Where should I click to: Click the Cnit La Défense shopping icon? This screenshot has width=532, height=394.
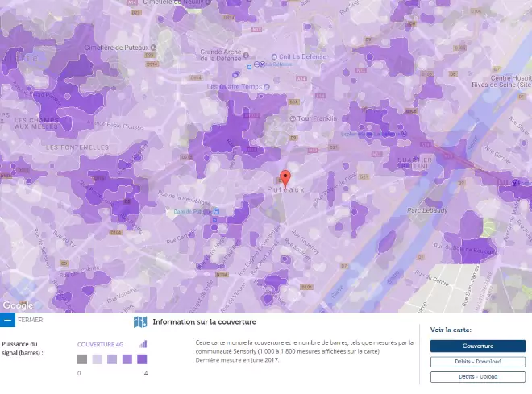pos(274,56)
